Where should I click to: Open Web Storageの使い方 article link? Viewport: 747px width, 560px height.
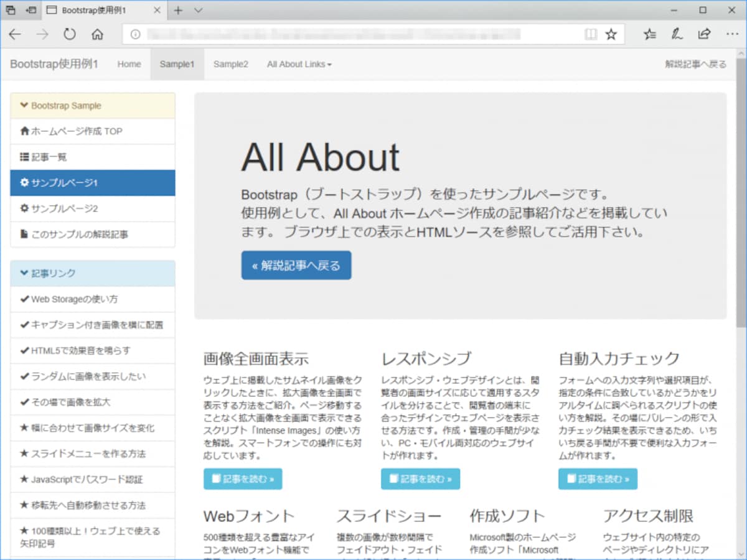93,299
